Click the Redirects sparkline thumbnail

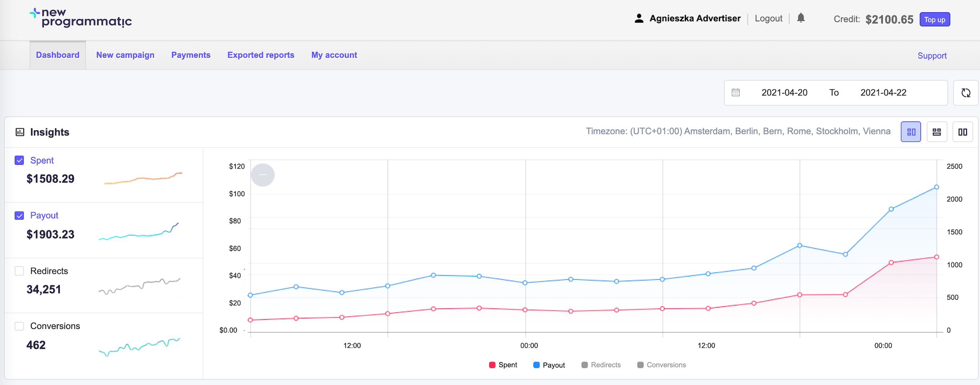tap(140, 286)
